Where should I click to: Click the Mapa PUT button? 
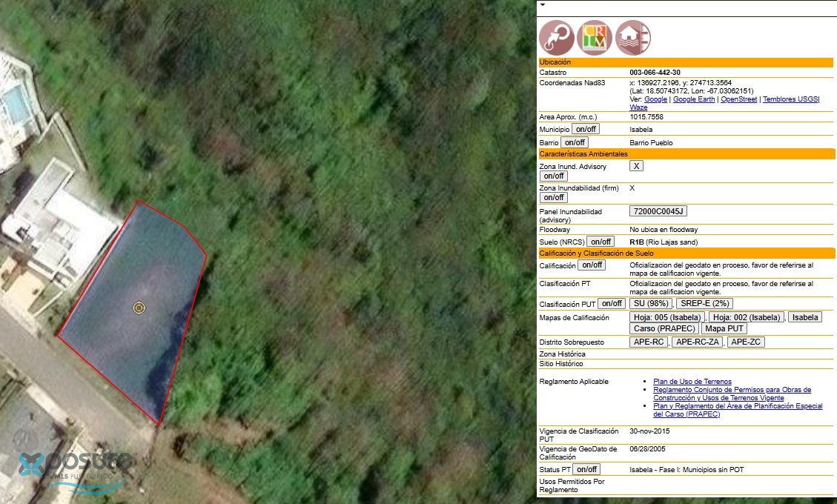coord(725,328)
